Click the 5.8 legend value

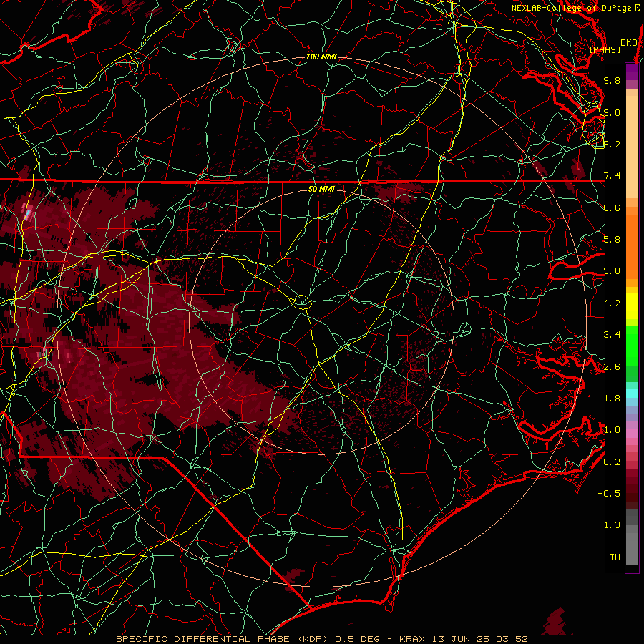[612, 240]
